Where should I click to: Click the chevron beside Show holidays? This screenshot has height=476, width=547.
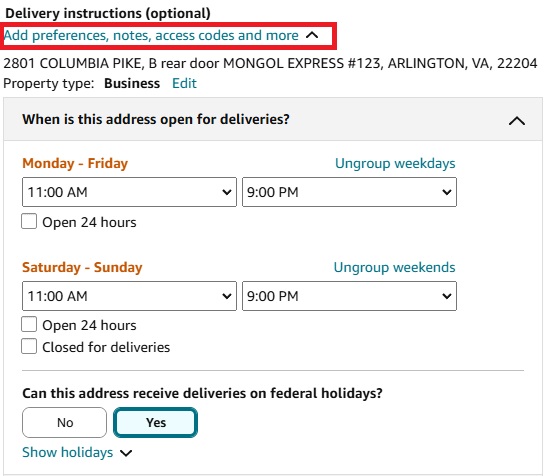126,453
